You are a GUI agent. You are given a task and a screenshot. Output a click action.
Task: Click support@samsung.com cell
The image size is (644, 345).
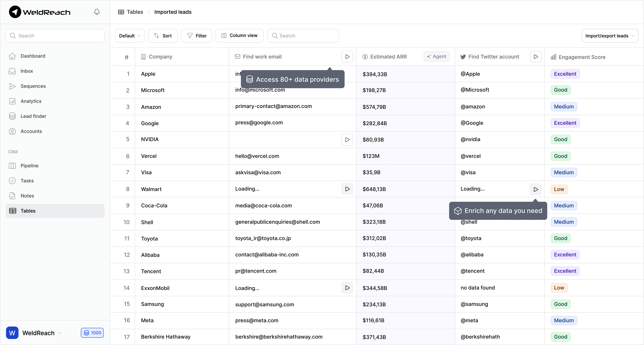(292, 304)
